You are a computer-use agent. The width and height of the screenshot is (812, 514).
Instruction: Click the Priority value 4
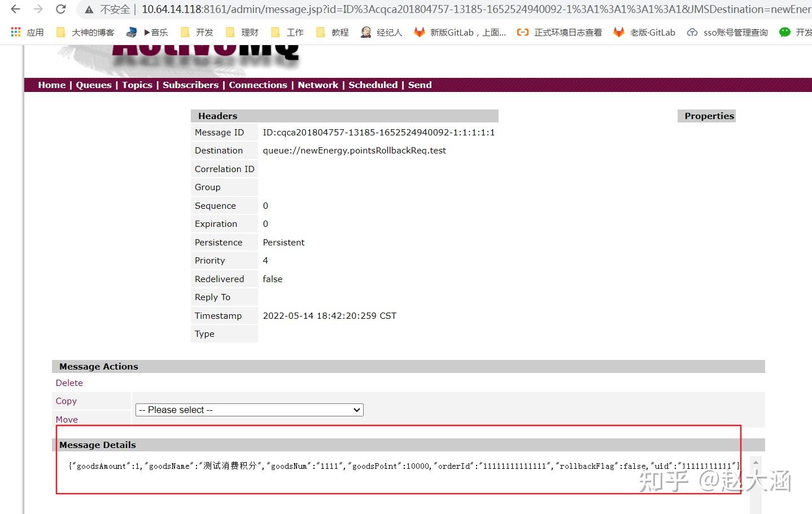(x=265, y=260)
